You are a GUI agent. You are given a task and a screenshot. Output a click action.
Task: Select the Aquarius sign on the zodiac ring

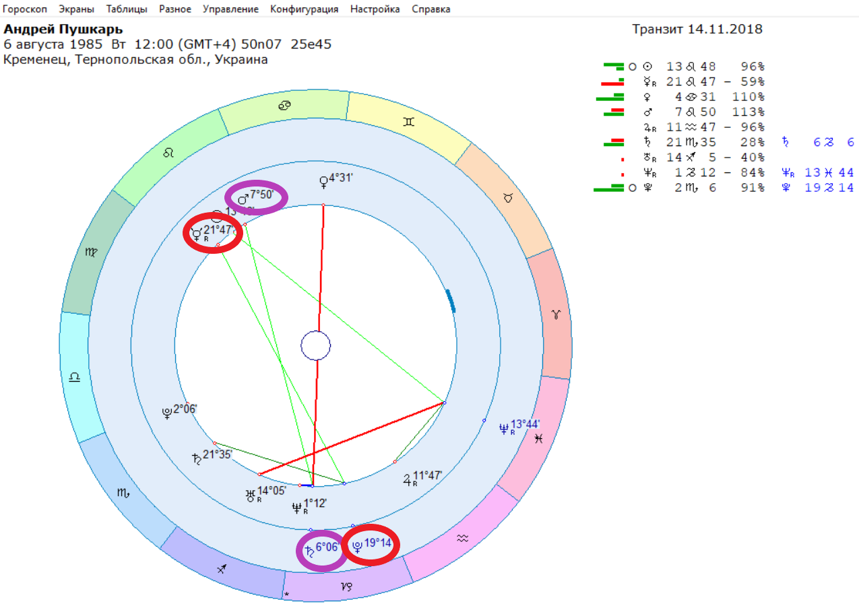(x=462, y=537)
